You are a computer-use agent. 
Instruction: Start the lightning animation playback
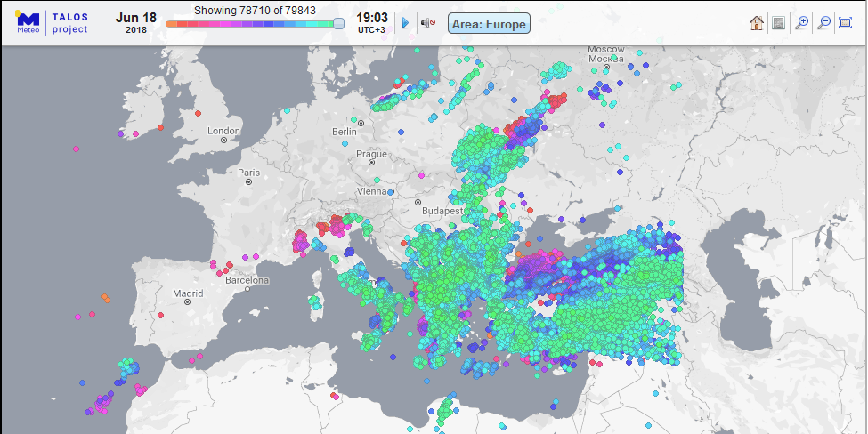(406, 23)
